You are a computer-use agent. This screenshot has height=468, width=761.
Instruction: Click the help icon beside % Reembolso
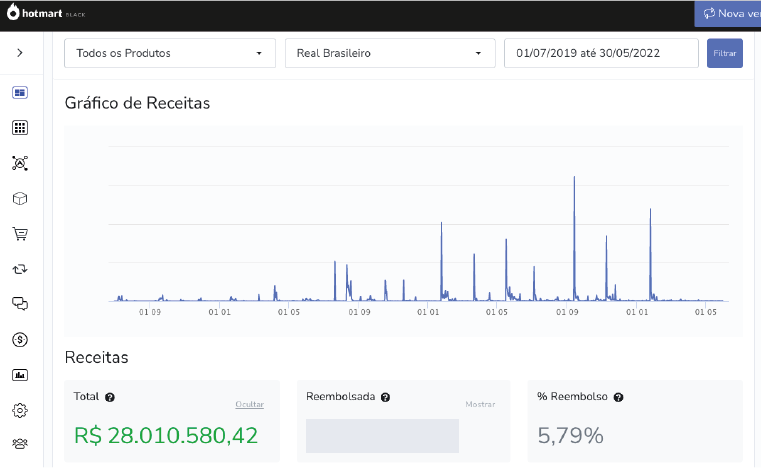point(618,397)
